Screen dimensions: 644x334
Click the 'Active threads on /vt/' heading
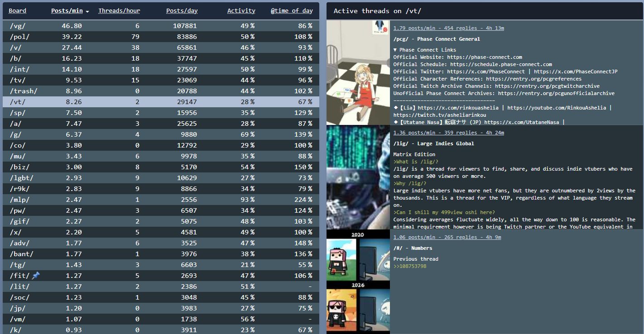point(377,11)
